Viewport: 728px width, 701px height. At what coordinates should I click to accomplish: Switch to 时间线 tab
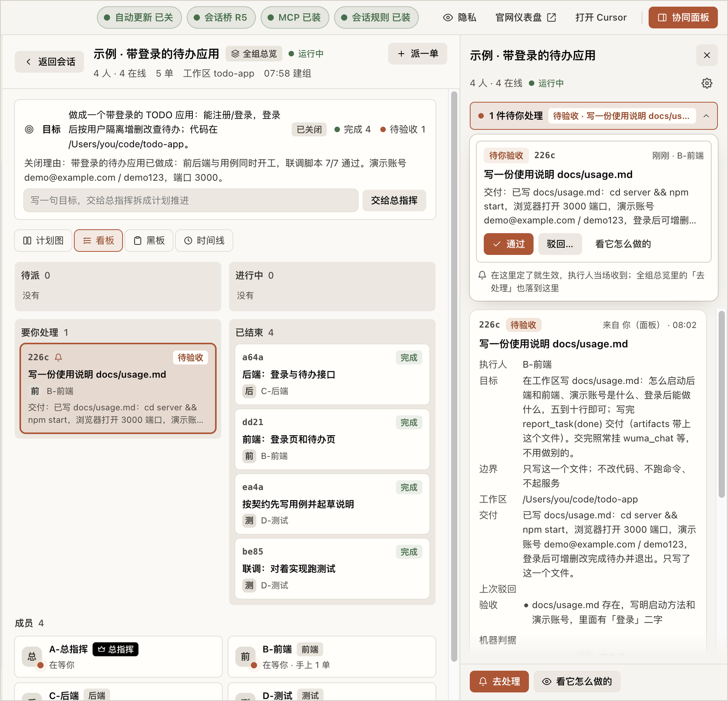tap(204, 241)
